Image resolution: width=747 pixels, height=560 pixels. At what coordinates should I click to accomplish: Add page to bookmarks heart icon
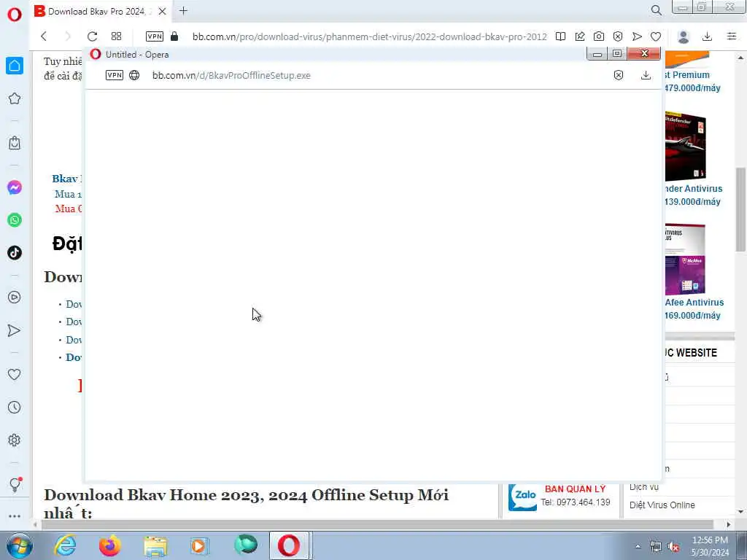[x=656, y=36]
